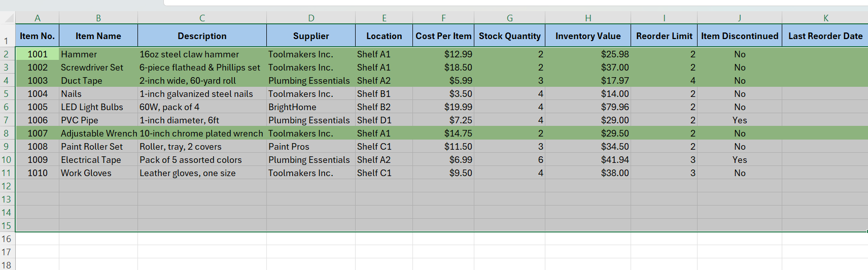Select the cell containing item number 1001
The height and width of the screenshot is (270, 868).
tap(37, 54)
